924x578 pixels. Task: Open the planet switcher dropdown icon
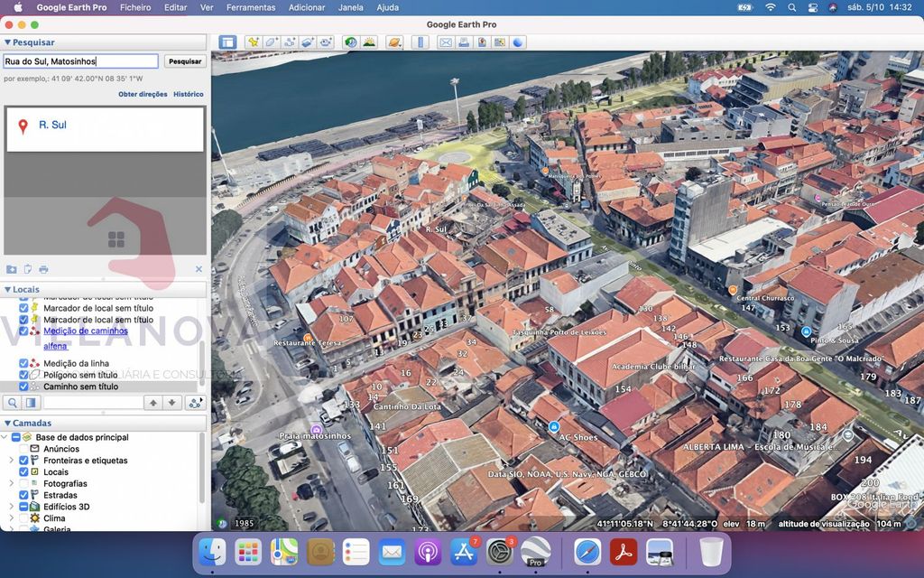(394, 42)
